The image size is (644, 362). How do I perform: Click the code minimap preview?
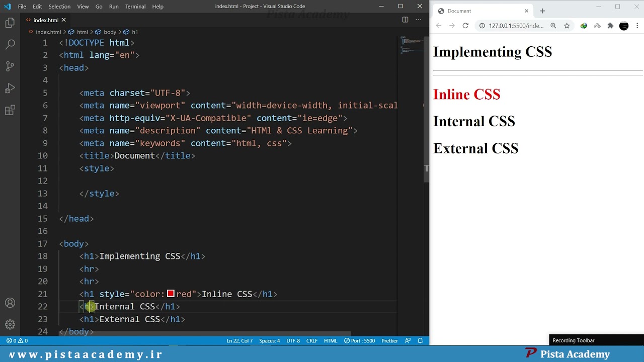(x=412, y=44)
